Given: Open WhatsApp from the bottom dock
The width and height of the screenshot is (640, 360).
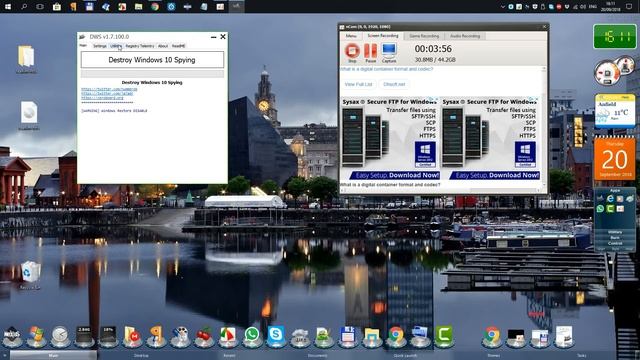Looking at the screenshot, I should [x=252, y=336].
